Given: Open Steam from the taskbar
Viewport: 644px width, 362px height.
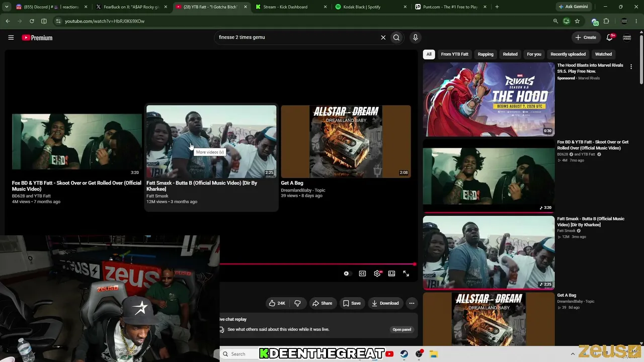Looking at the screenshot, I should [404, 354].
